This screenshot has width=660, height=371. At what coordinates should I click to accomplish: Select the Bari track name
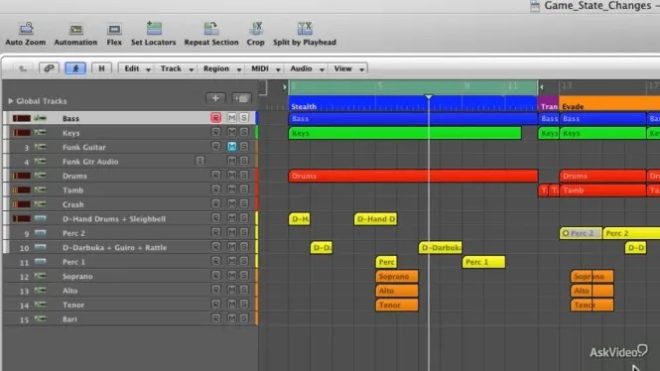70,319
